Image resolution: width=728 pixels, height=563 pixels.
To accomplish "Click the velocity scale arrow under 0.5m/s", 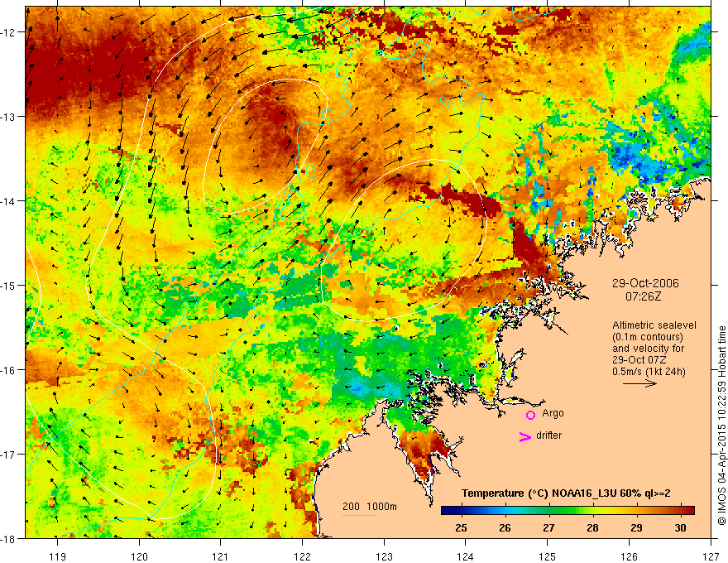I will (639, 383).
